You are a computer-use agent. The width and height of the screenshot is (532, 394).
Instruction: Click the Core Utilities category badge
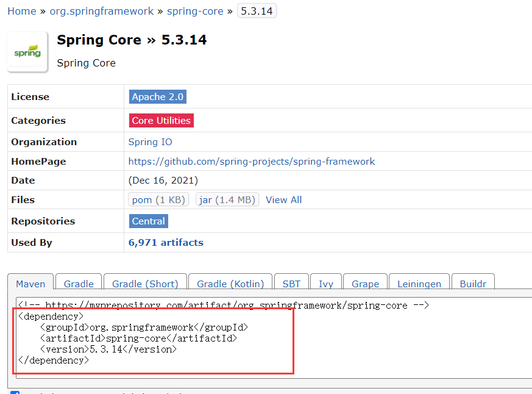click(161, 121)
